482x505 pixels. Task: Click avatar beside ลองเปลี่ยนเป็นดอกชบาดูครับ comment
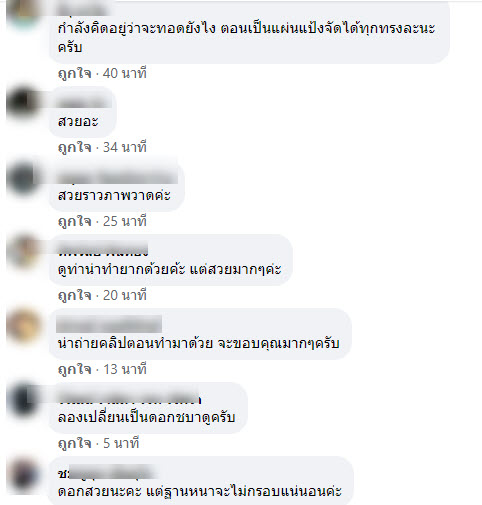point(23,399)
